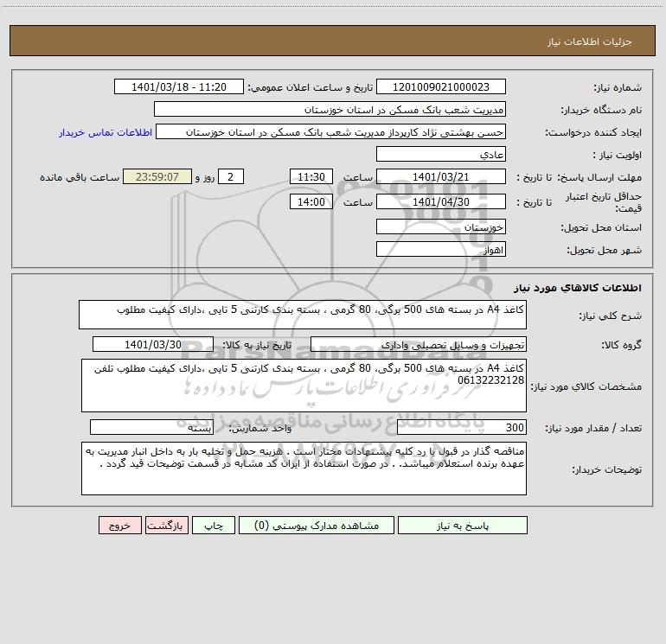Click the price validity date 1401/04/30
Screen dimensions: 666x644
tap(441, 202)
